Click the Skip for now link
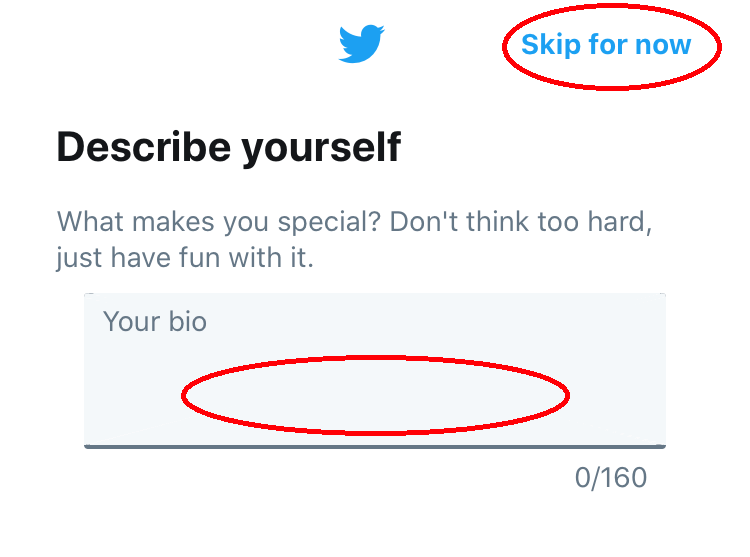Viewport: 750px width, 557px height. pos(606,45)
